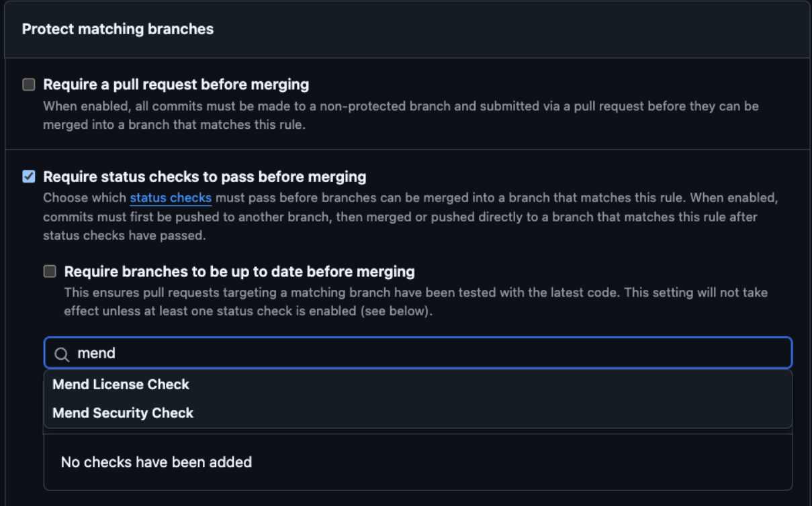Open the status checks documentation link
Screen dimensions: 812x506
[171, 198]
